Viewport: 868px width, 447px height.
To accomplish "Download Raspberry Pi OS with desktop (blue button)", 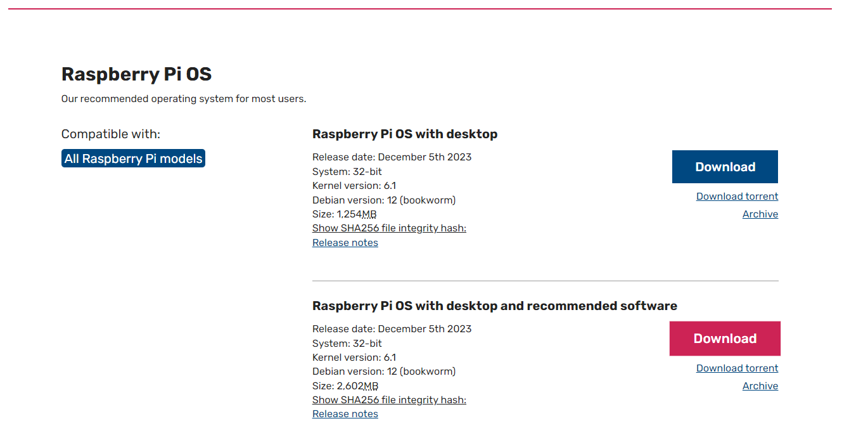I will pyautogui.click(x=725, y=167).
